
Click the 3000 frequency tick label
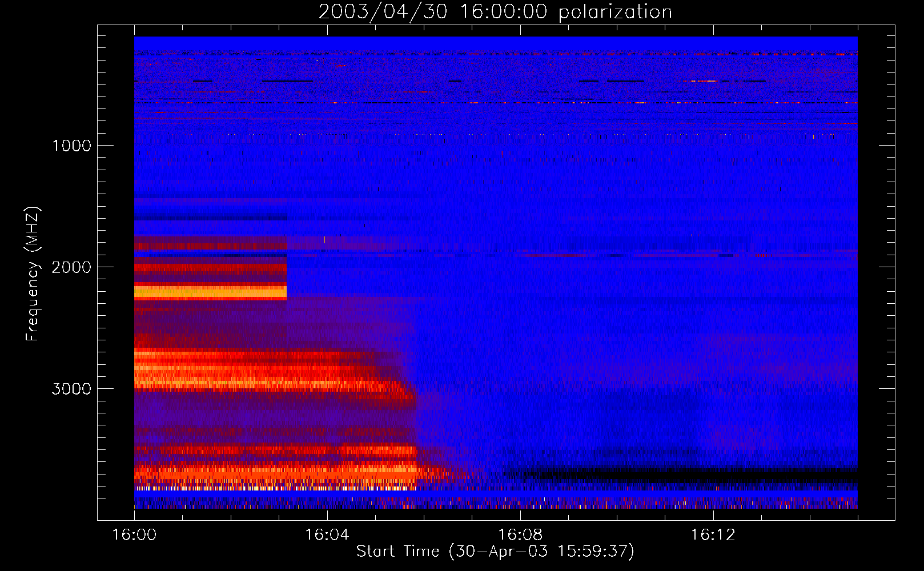click(72, 389)
